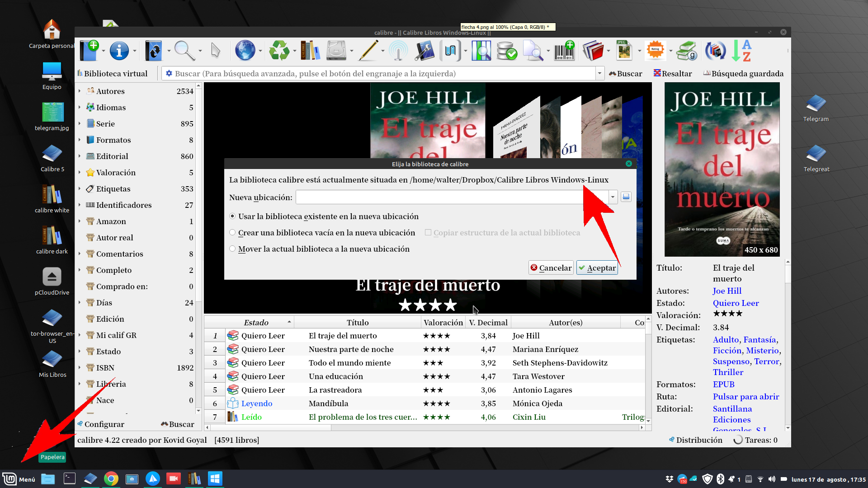Open search history dropdown arrow

[599, 73]
